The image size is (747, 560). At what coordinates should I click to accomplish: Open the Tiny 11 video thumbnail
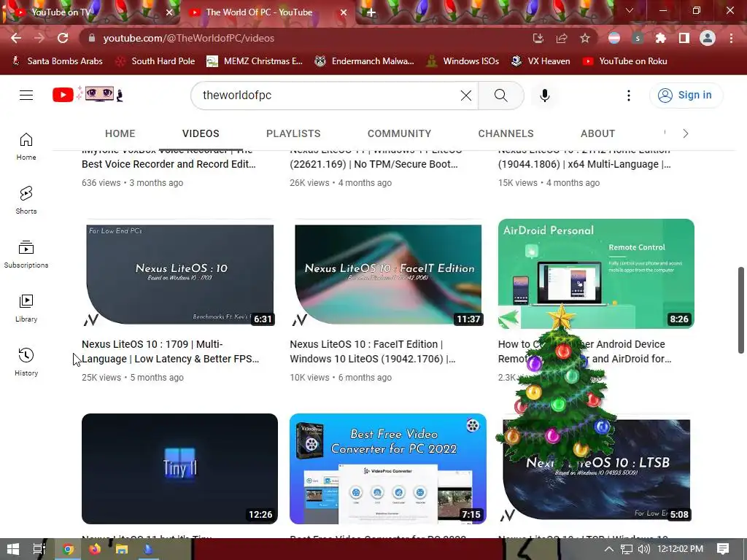[179, 469]
